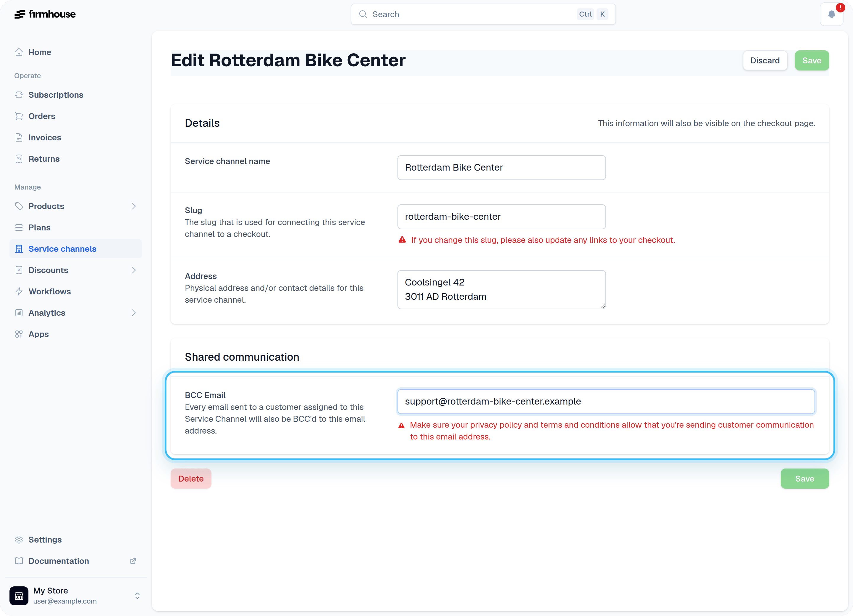Click the firmhouse logo
The image size is (853, 616).
tap(45, 14)
